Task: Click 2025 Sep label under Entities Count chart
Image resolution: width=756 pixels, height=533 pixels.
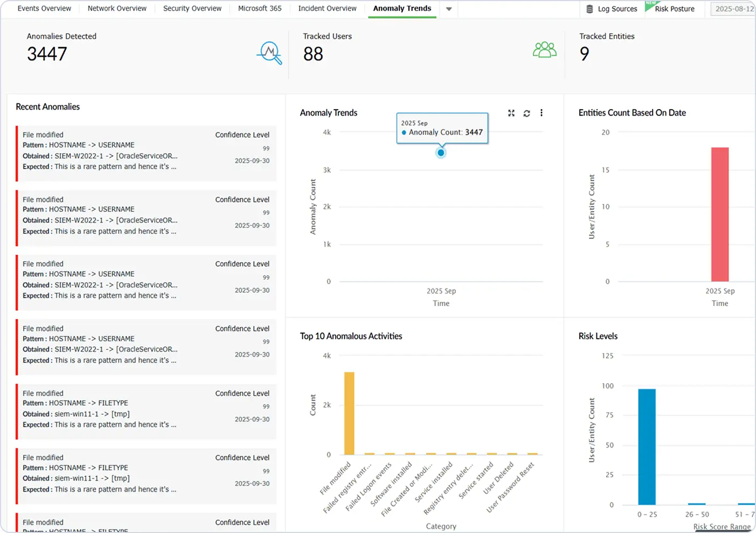Action: tap(720, 291)
